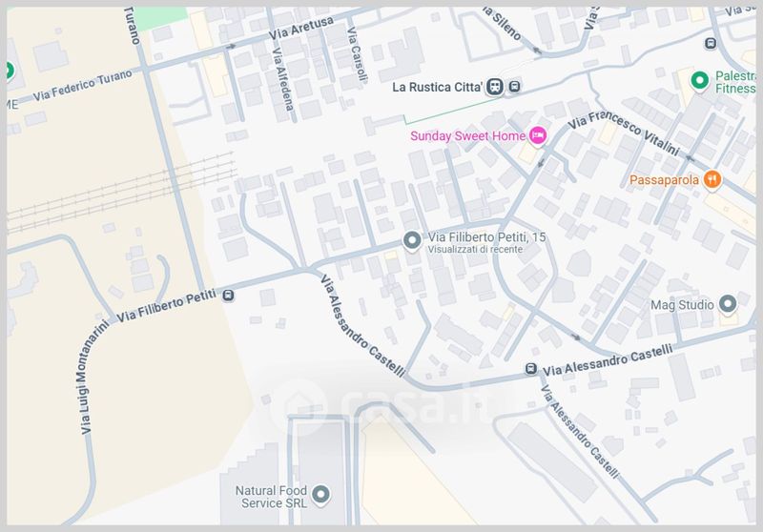Select the Natural Food Service SRL pin

(320, 496)
